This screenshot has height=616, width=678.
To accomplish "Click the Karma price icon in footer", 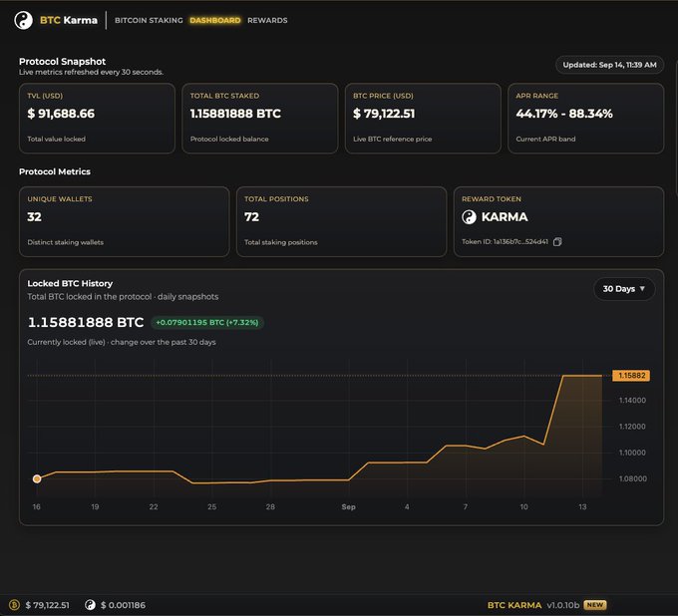I will coord(90,604).
